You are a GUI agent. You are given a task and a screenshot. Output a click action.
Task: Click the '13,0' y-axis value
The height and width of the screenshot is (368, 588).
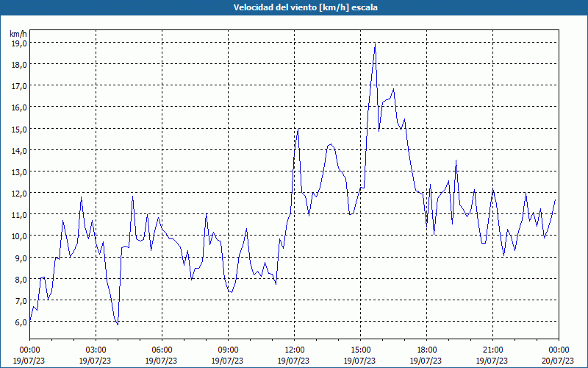click(x=19, y=172)
